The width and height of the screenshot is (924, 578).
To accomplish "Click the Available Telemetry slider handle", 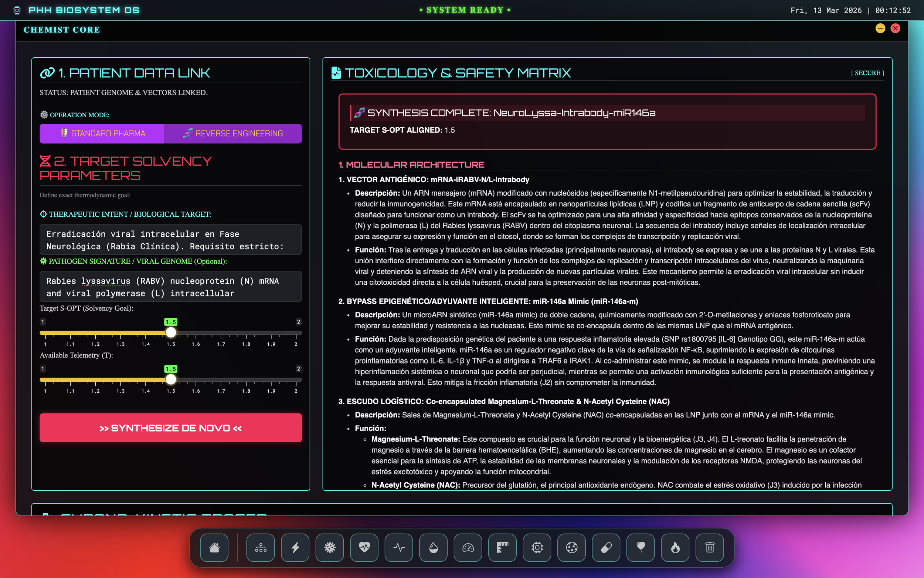I will 171,379.
